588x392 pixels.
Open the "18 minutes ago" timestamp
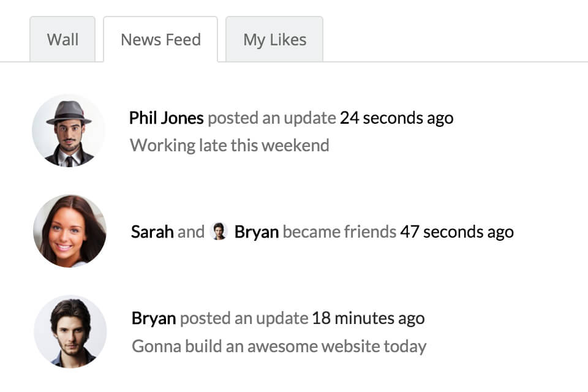click(x=367, y=318)
